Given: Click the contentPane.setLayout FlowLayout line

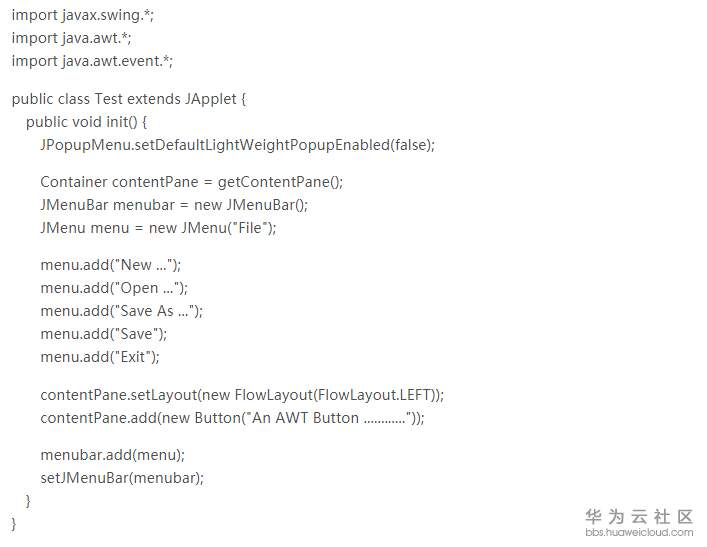Looking at the screenshot, I should tap(242, 394).
